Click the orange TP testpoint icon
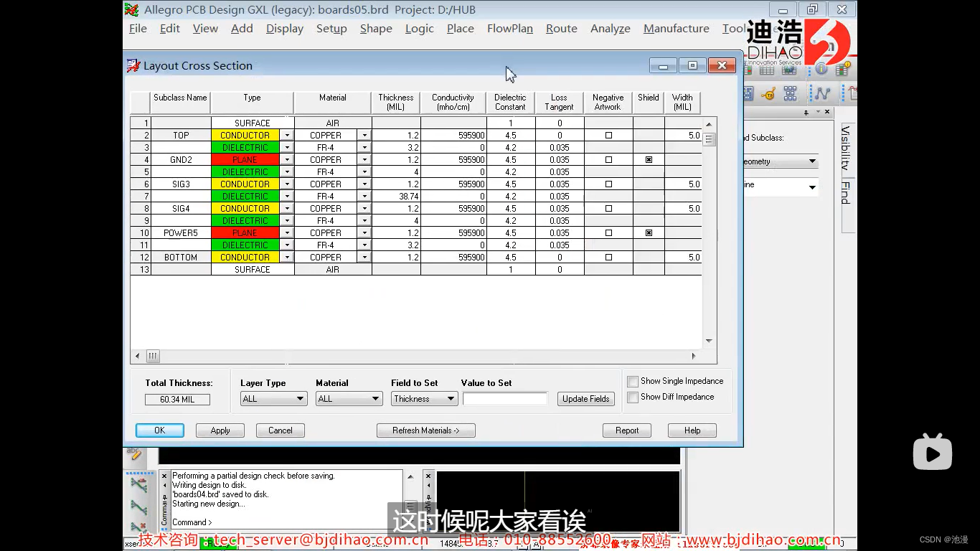The height and width of the screenshot is (551, 980). tap(769, 94)
